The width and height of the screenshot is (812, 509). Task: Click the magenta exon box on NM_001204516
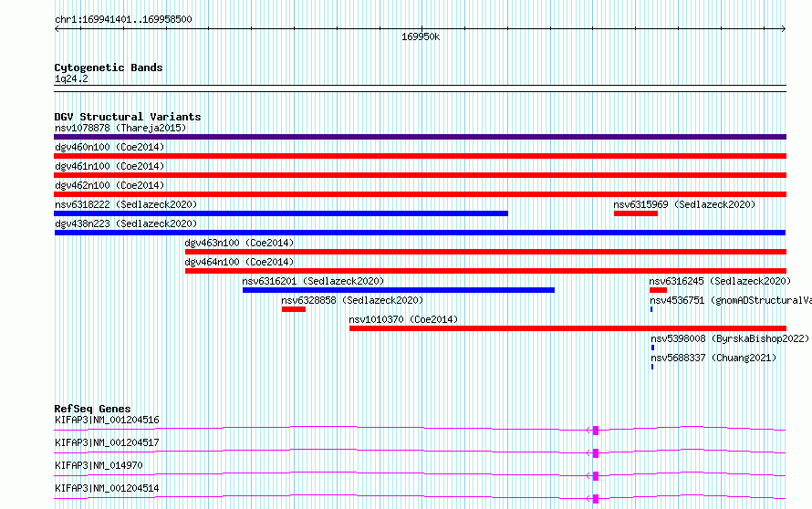[x=596, y=431]
